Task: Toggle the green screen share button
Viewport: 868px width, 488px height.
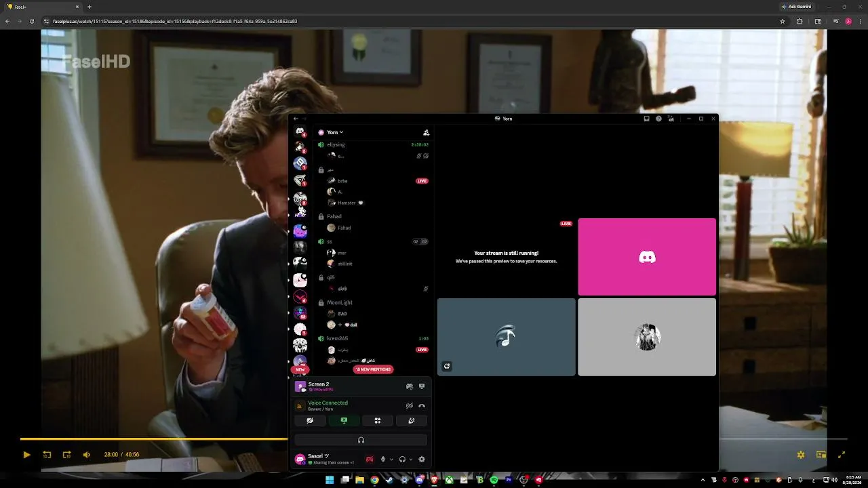Action: [344, 421]
